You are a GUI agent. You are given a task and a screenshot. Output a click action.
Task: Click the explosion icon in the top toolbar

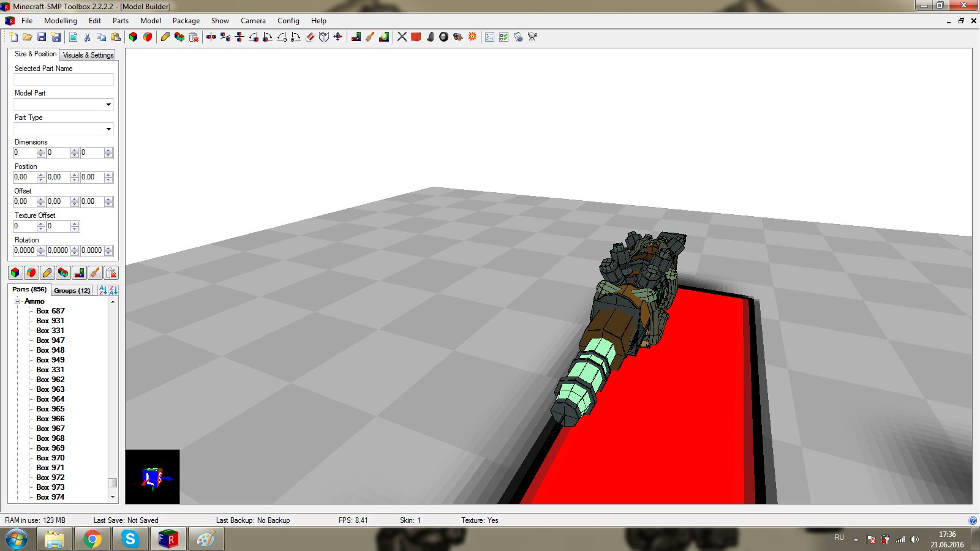[472, 37]
